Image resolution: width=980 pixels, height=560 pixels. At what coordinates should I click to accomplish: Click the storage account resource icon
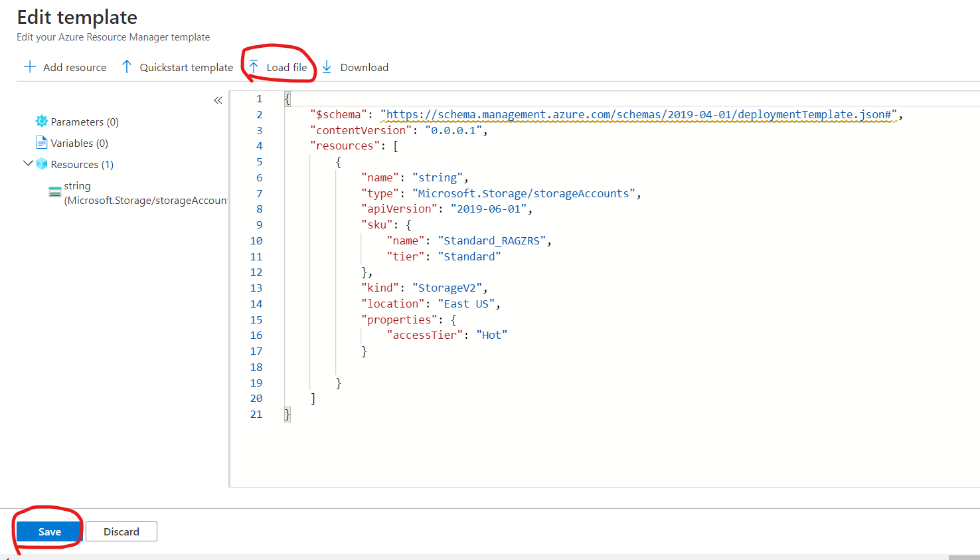(55, 193)
